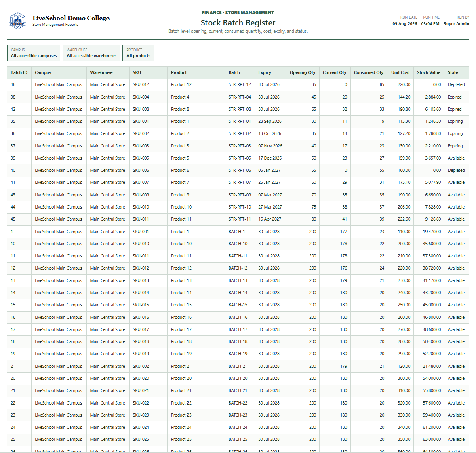This screenshot has height=453, width=476.
Task: Click expiry date 06 Jan 2027
Action: click(269, 171)
